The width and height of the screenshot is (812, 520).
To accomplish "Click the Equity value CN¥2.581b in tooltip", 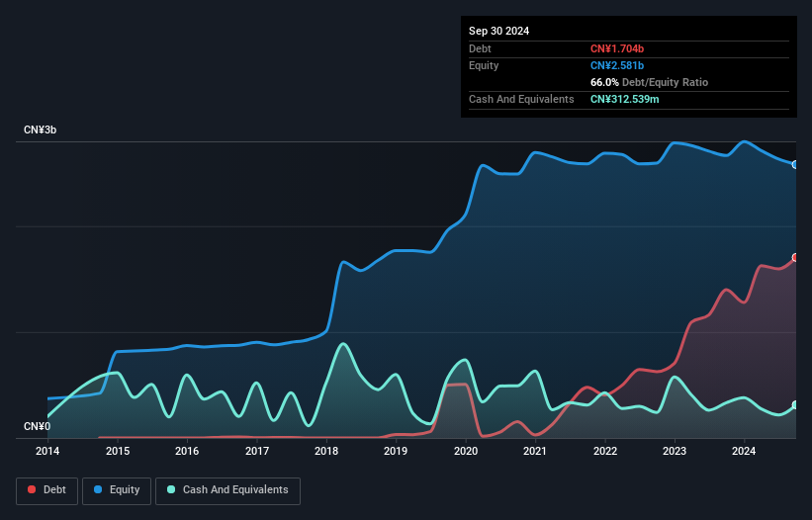I will point(617,65).
